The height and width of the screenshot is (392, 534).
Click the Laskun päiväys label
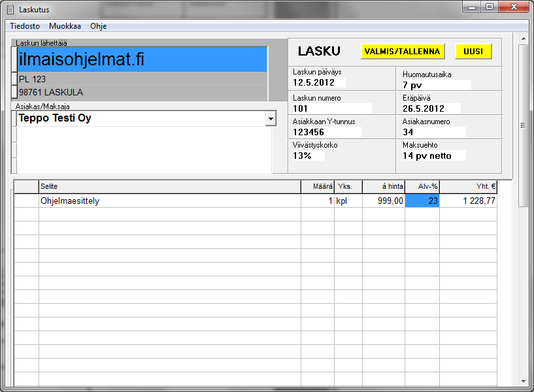click(317, 72)
